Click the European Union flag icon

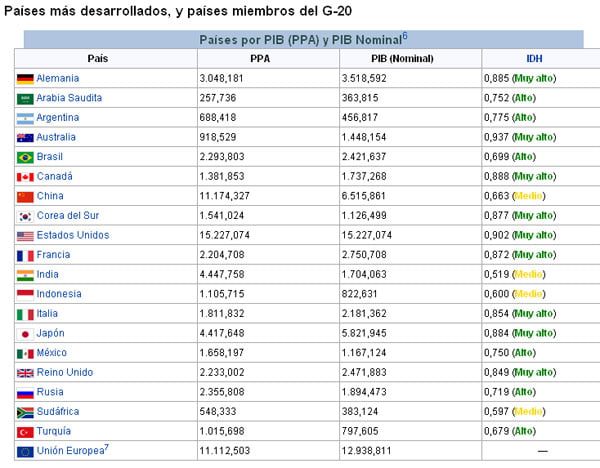[x=25, y=452]
